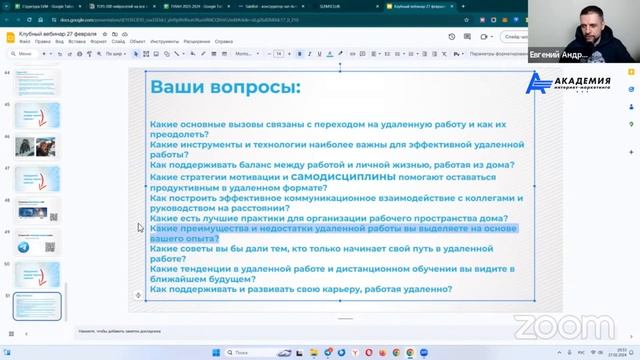640x360 pixels.
Task: Add a new slide with plus button
Action: [x=44, y=54]
